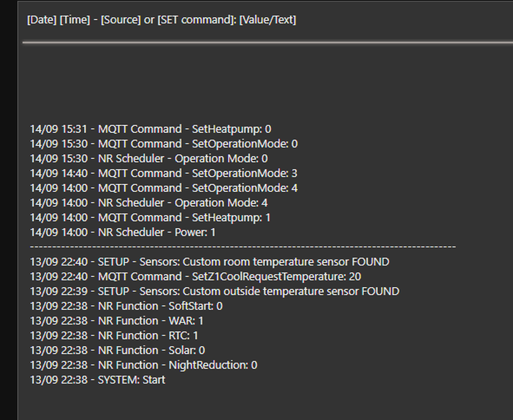513x420 pixels.
Task: Select the NR Function Solar: 0 entry
Action: (117, 350)
